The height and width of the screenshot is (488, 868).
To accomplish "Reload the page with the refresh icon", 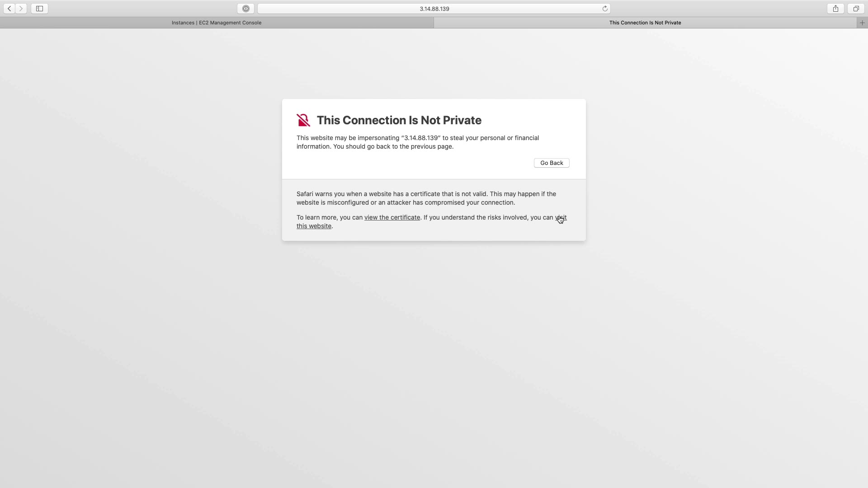I will (605, 9).
